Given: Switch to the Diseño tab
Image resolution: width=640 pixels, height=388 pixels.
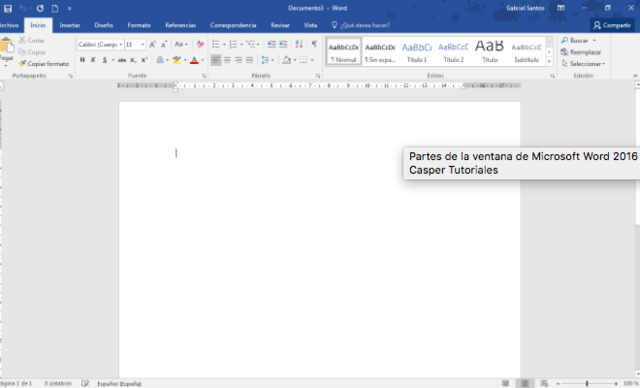Looking at the screenshot, I should pyautogui.click(x=104, y=25).
